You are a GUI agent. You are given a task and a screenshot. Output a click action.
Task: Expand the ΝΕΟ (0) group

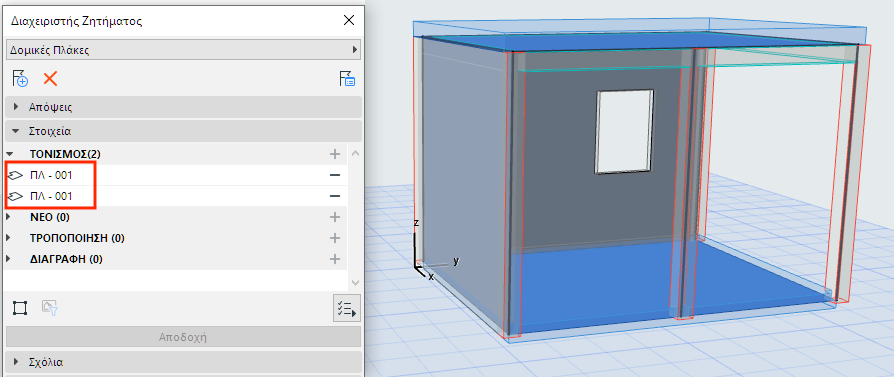[x=9, y=217]
